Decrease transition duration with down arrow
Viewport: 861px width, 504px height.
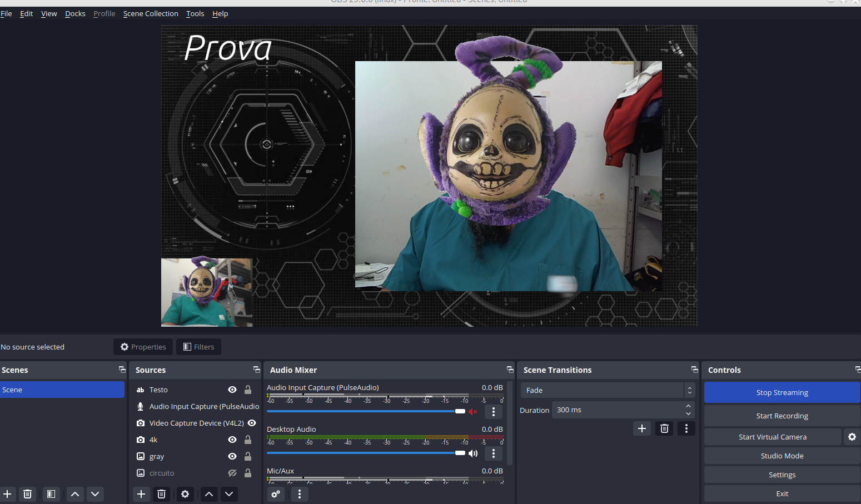[x=688, y=414]
